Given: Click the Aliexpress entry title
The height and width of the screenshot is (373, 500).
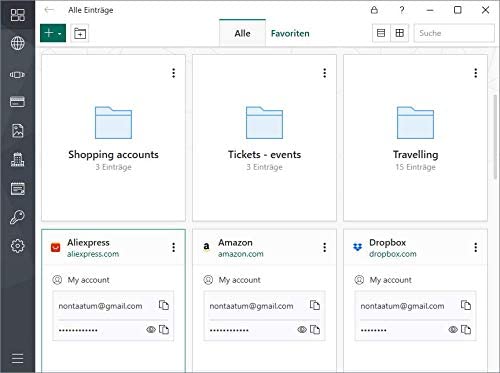Looking at the screenshot, I should [x=88, y=243].
